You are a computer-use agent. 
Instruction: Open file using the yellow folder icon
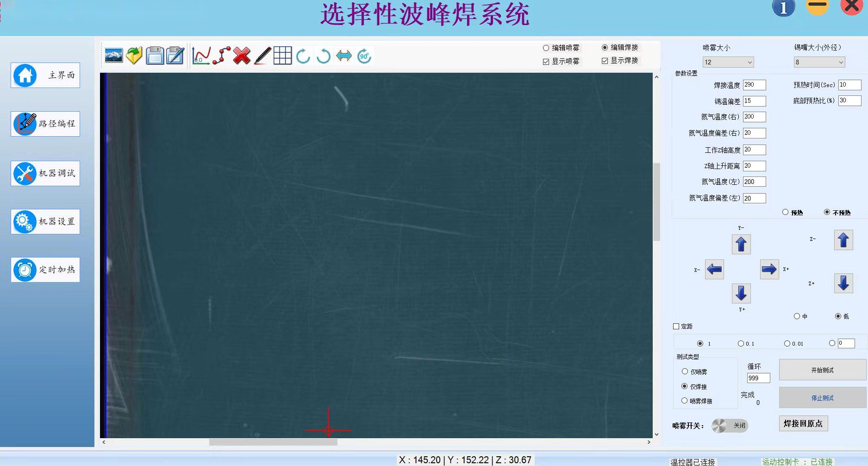(134, 56)
